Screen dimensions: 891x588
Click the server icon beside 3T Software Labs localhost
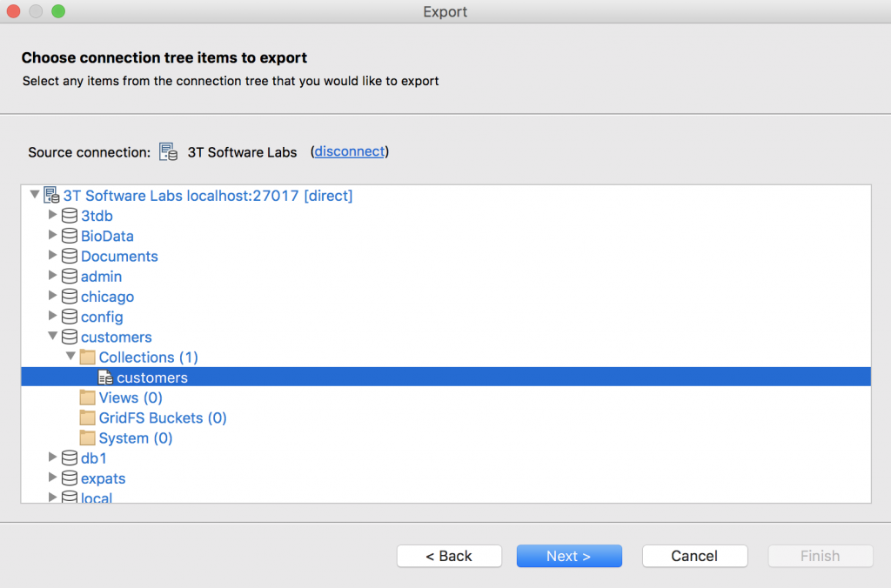click(51, 196)
